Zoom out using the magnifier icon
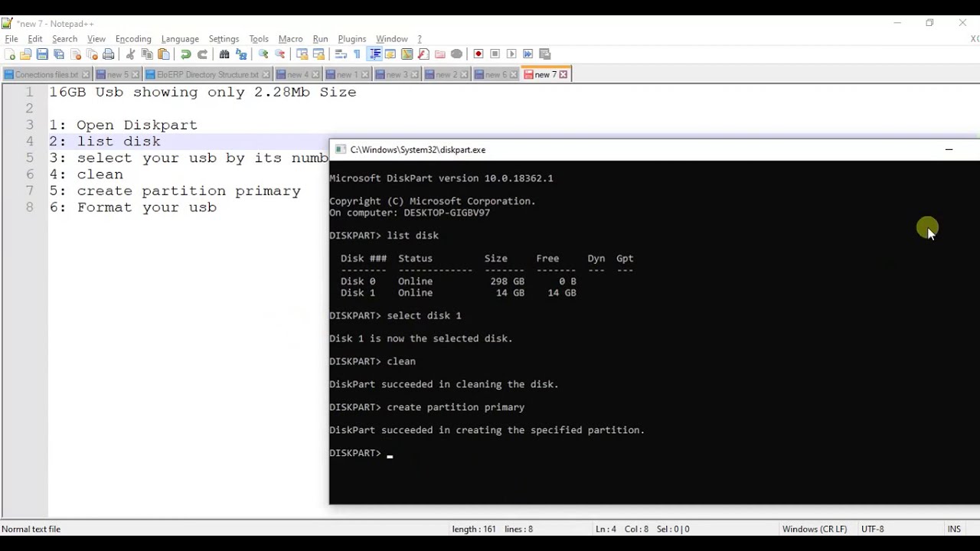 point(279,54)
